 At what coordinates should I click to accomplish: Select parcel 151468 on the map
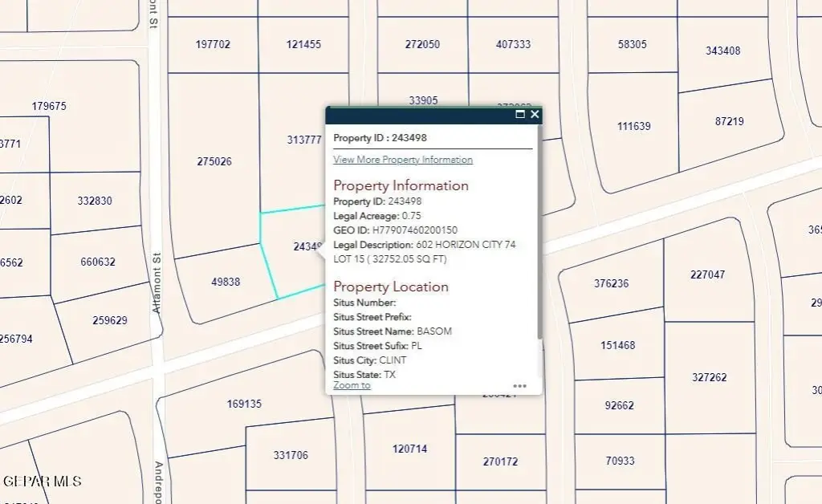[617, 345]
